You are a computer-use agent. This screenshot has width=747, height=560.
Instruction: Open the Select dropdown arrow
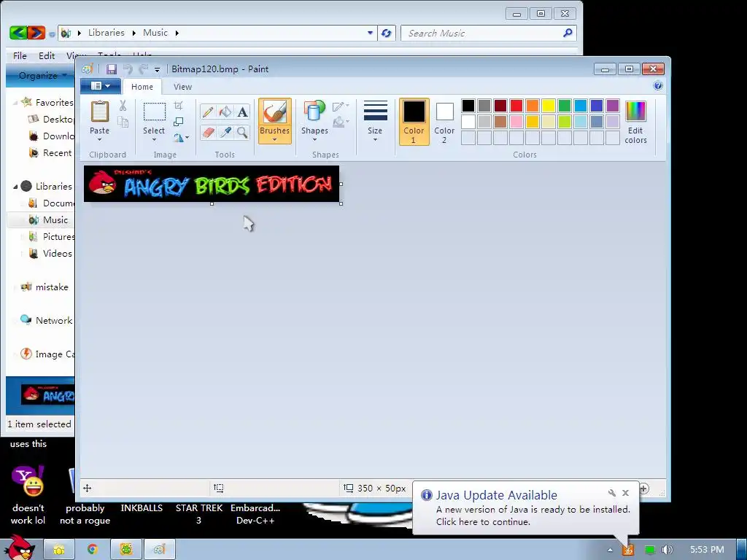pyautogui.click(x=154, y=139)
